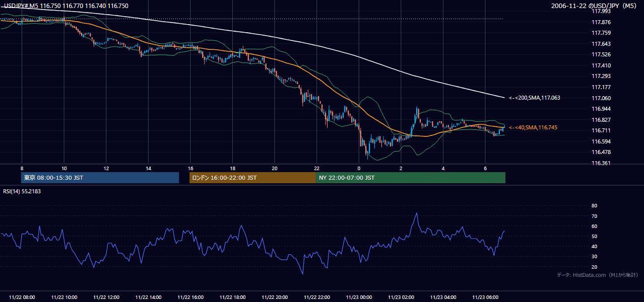Viewport: 644px width, 302px height.
Task: Click price axis label 117.643
Action: tap(601, 44)
